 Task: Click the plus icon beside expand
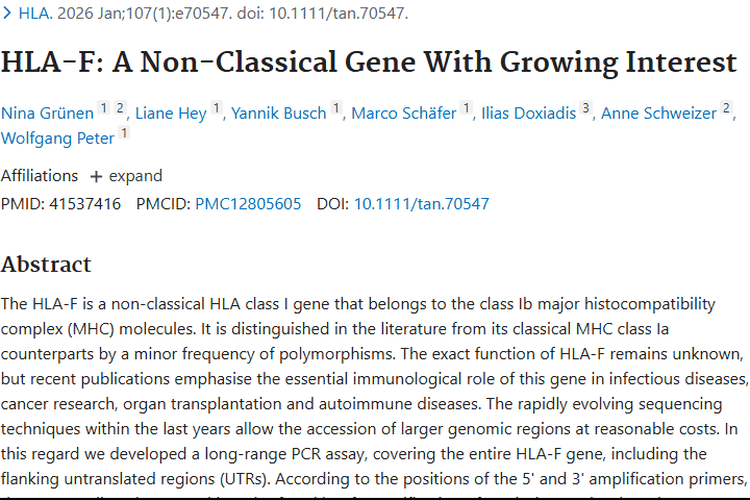click(96, 177)
